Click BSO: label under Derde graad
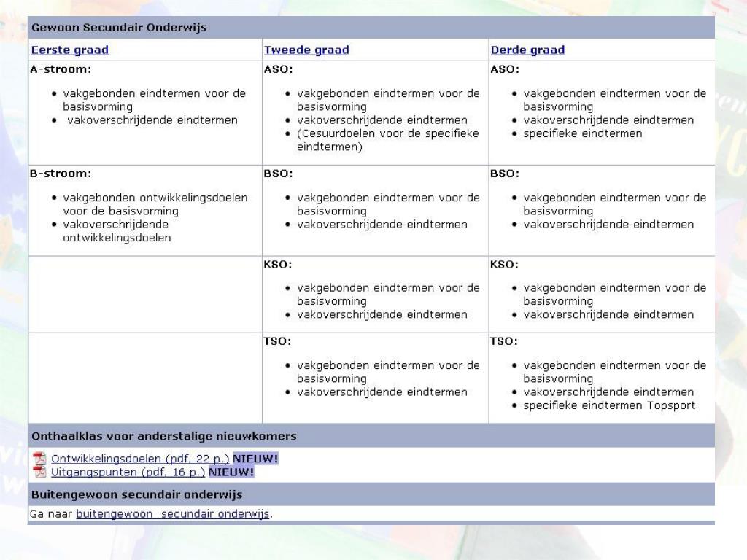747x560 pixels. tap(505, 174)
